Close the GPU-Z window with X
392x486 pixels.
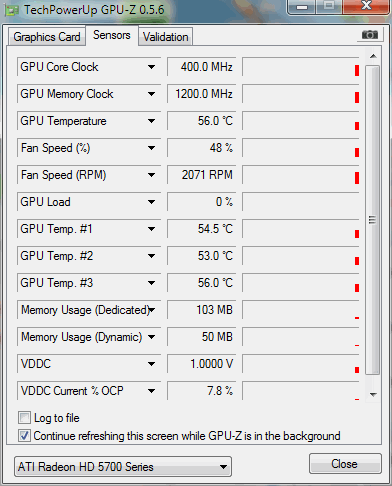(366, 6)
